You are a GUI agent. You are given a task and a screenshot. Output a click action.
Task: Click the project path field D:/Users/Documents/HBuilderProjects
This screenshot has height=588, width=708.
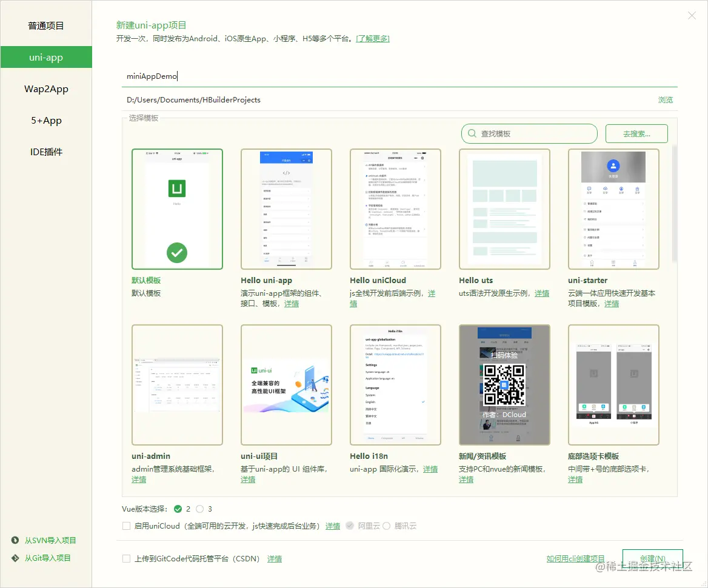click(x=389, y=100)
